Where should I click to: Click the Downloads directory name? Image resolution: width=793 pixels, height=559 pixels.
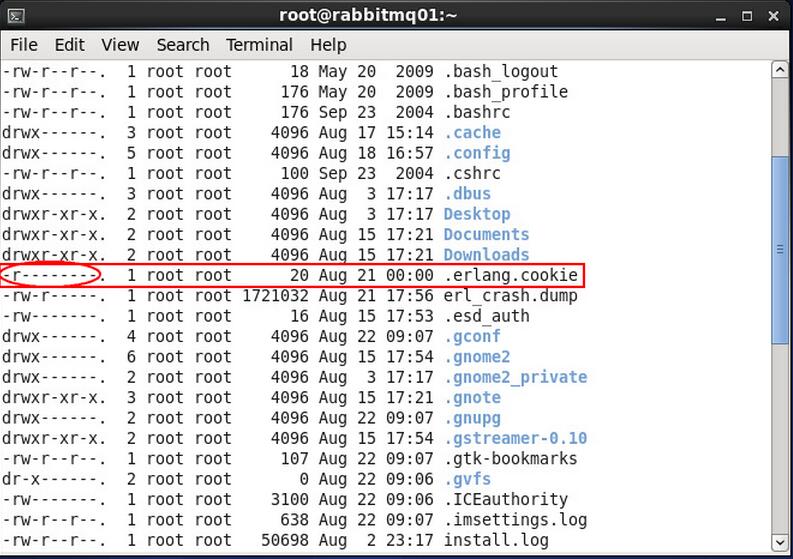point(486,255)
